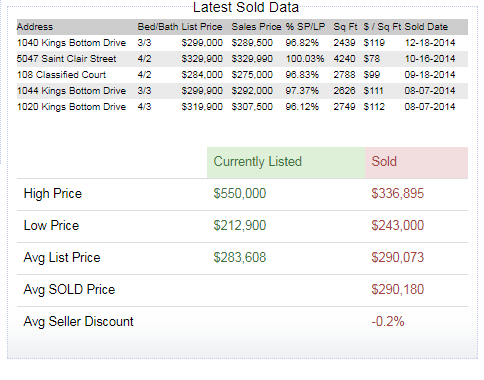The image size is (484, 380).
Task: Click the Sold Date column header
Action: [426, 27]
